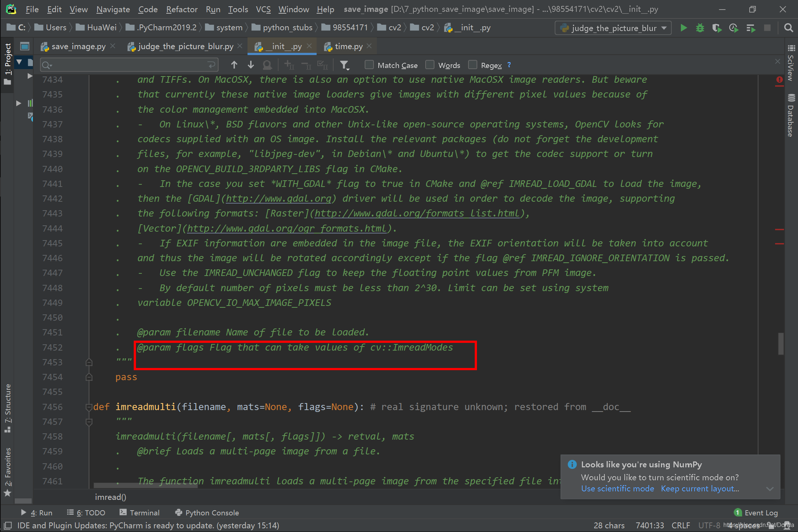Expand the project tree arrow near top
The height and width of the screenshot is (532, 798).
tap(30, 76)
